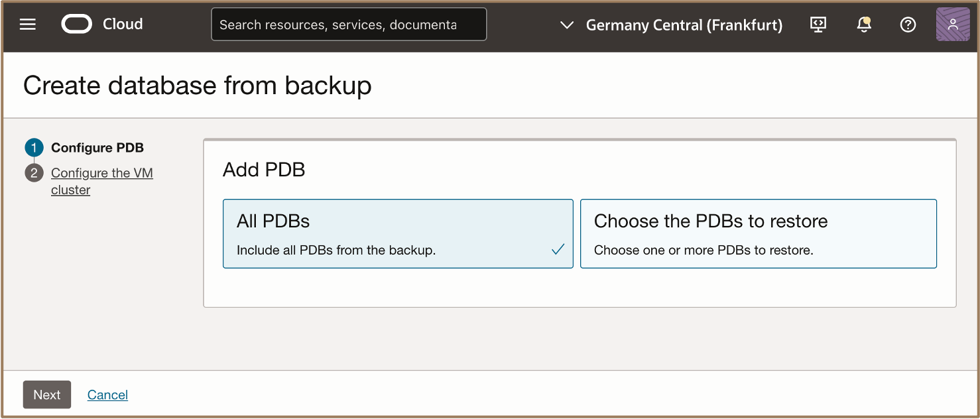
Task: Click the checkmark on the All PDBs card
Action: point(558,251)
